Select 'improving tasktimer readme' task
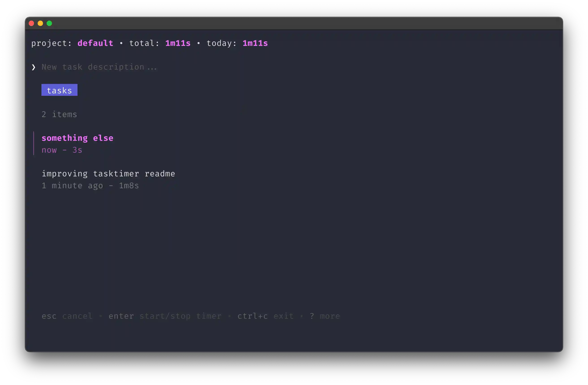This screenshot has width=588, height=385. [x=108, y=174]
